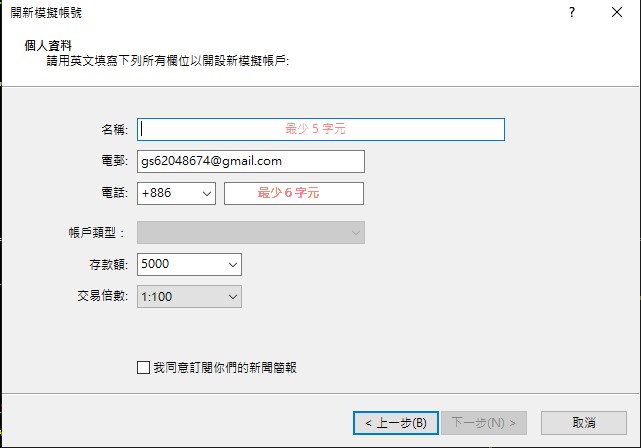Click the 名稱: field label
Viewport: 641px width, 448px height.
point(114,130)
